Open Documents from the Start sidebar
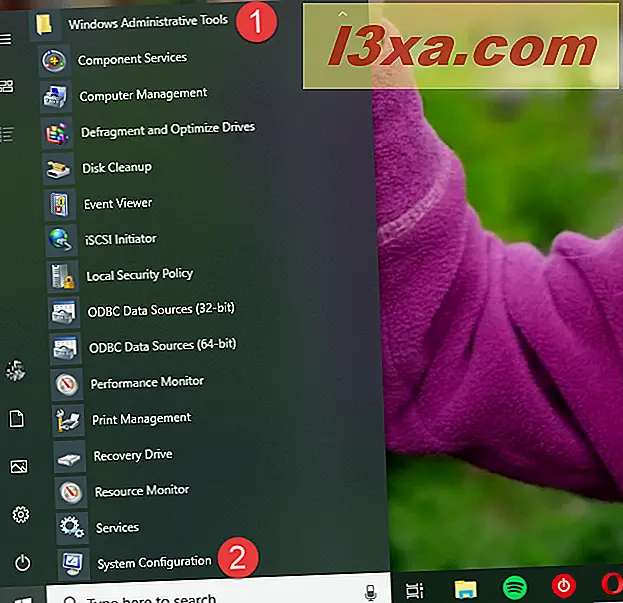The width and height of the screenshot is (623, 603). [17, 419]
